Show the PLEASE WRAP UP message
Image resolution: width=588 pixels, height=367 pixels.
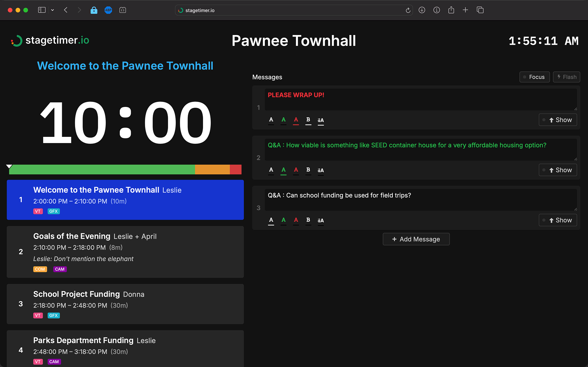coord(558,120)
